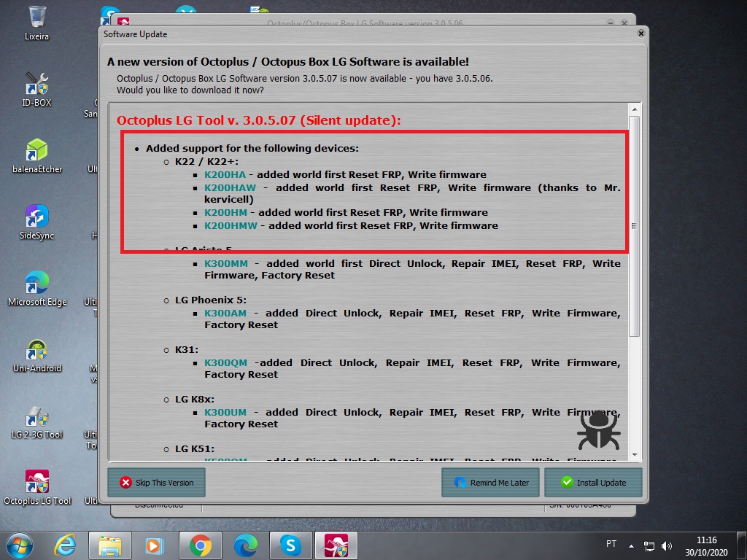Install the software update
The width and height of the screenshot is (747, 560).
point(593,483)
